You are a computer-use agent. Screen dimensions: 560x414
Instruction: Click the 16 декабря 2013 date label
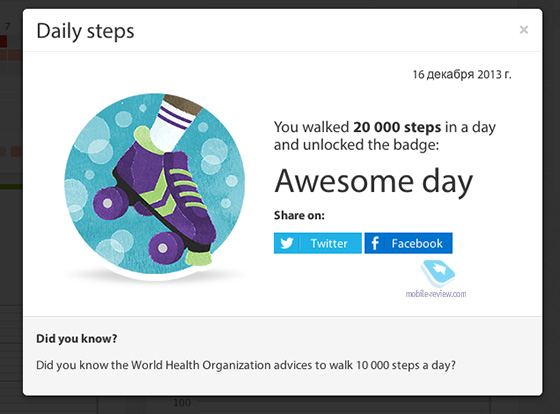(x=462, y=74)
